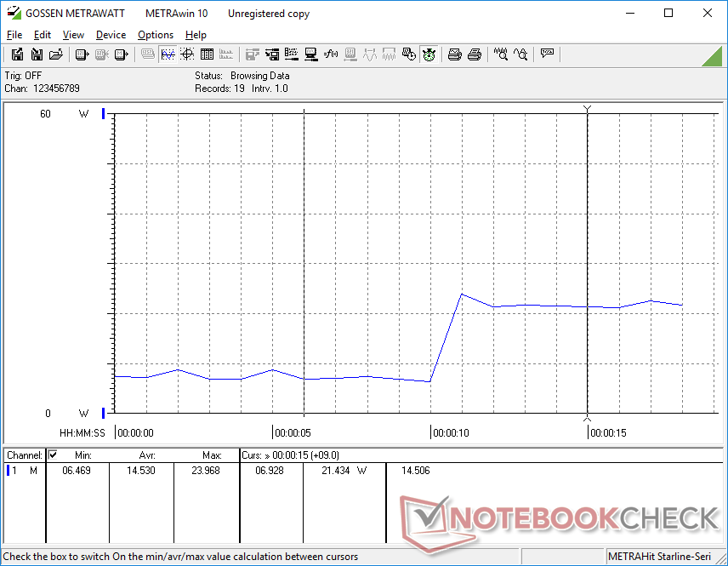Click the magnifier-over-single-wave zoom icon

click(520, 54)
